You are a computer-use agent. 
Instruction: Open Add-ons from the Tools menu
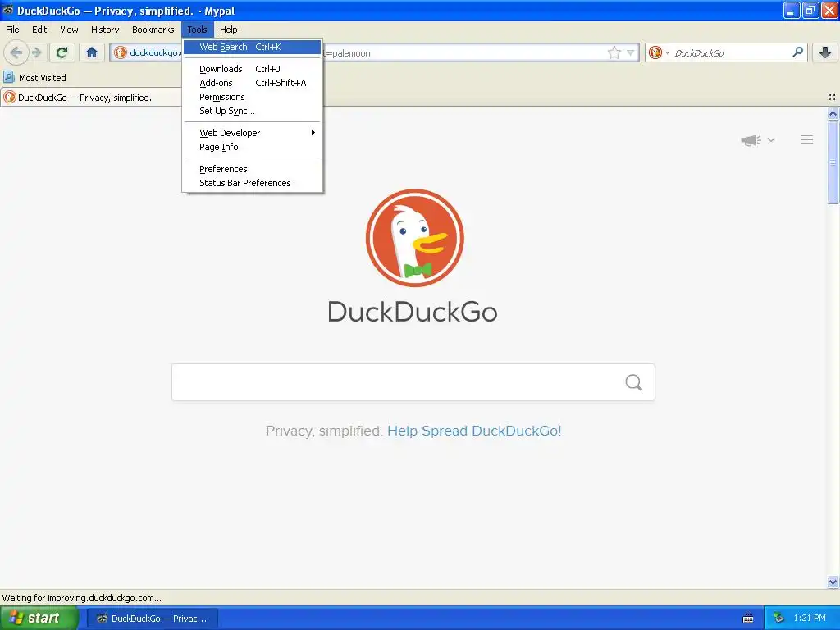(253, 83)
